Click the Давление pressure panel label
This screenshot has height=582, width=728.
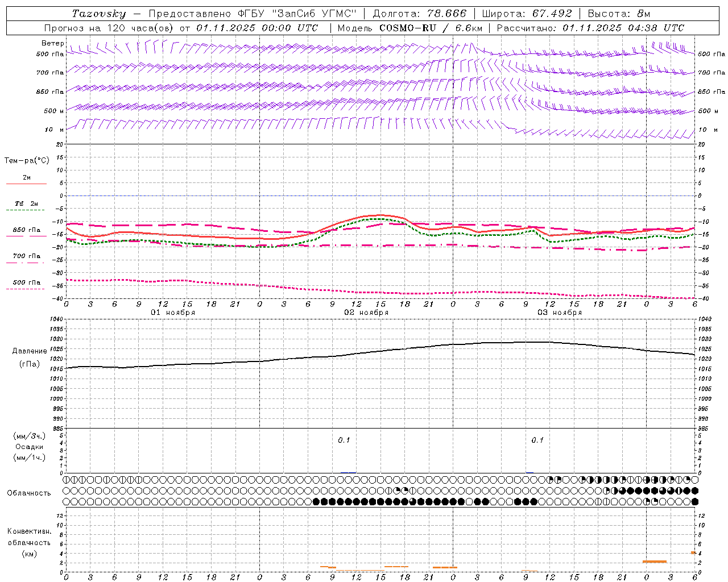tap(30, 351)
